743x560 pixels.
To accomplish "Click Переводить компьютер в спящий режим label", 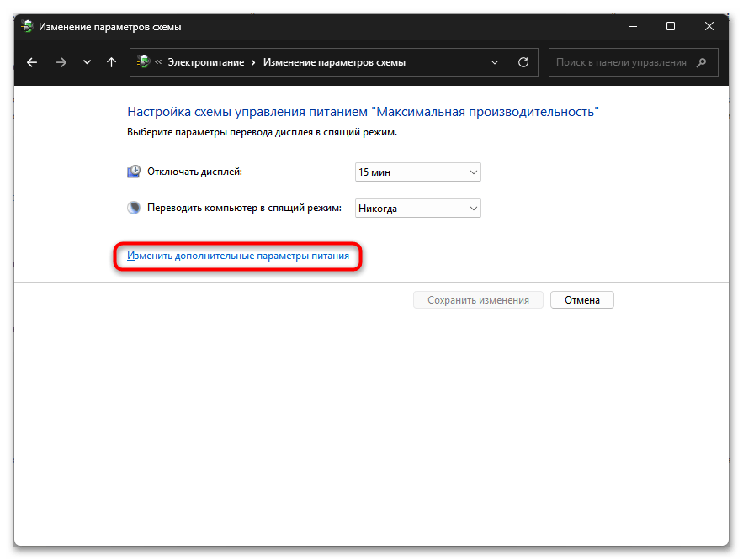I will pos(245,208).
